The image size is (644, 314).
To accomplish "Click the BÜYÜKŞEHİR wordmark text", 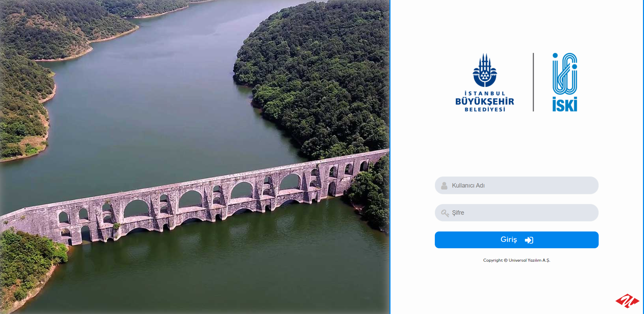I will (x=485, y=101).
